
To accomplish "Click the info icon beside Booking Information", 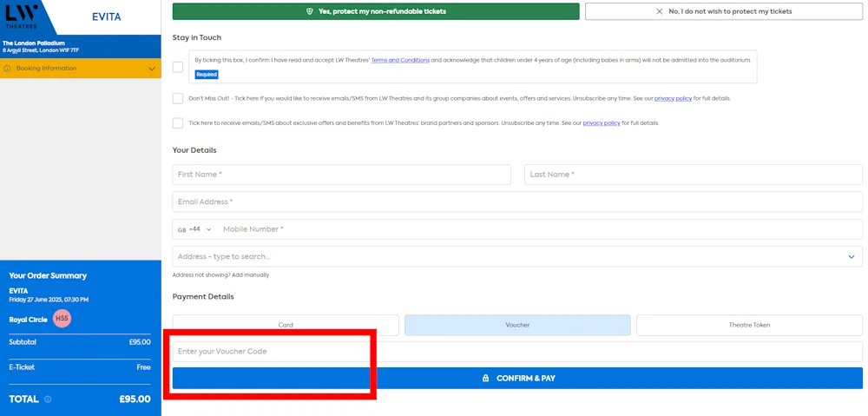I will (7, 69).
